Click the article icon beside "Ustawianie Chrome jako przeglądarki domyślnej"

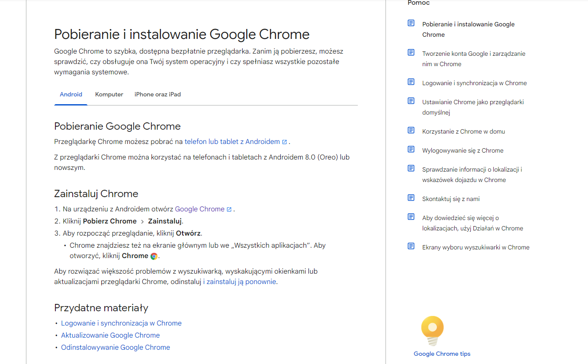(x=411, y=101)
